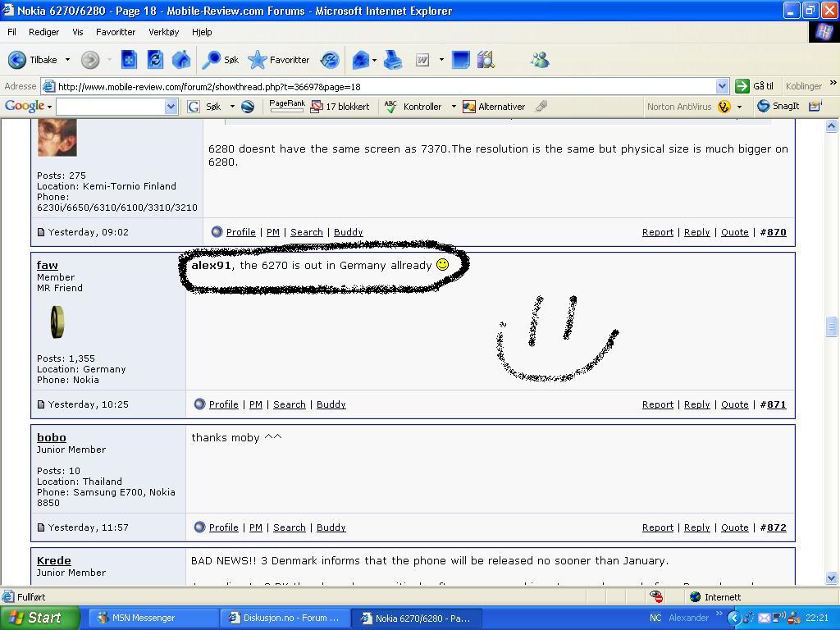Open the Rediger menu
This screenshot has width=840, height=630.
point(44,32)
